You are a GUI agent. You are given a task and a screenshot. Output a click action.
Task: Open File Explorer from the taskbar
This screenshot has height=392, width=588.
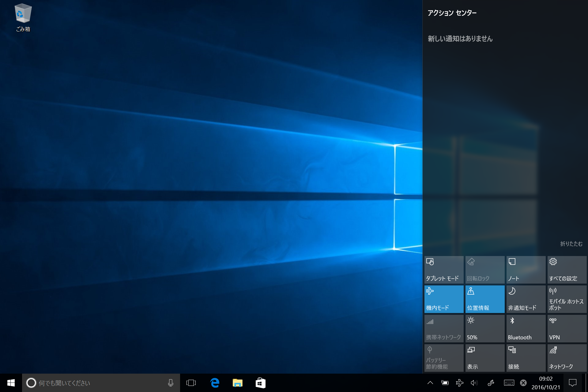click(x=237, y=383)
